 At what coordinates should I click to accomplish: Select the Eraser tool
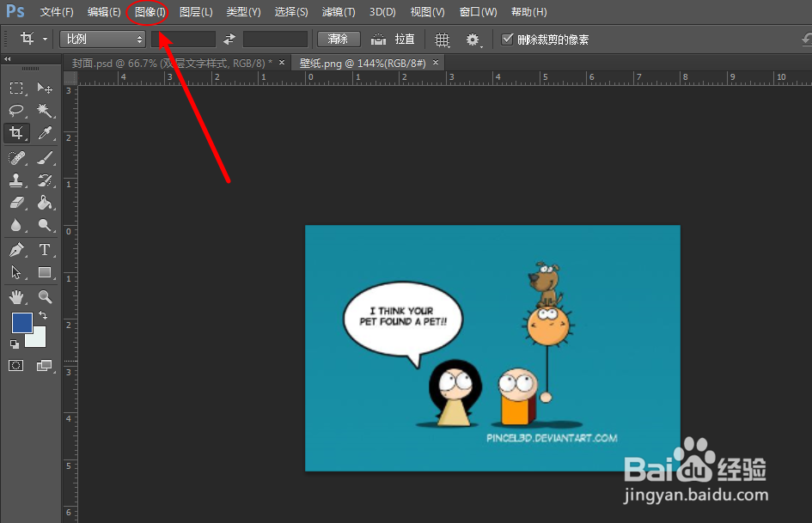pos(16,203)
